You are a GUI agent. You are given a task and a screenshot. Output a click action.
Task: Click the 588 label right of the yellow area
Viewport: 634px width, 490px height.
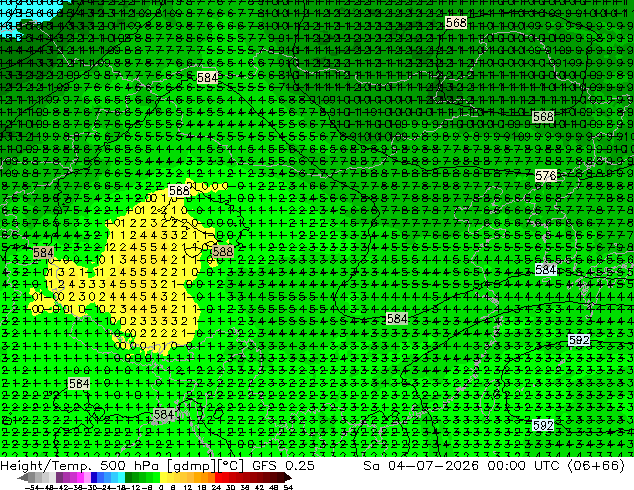222,251
